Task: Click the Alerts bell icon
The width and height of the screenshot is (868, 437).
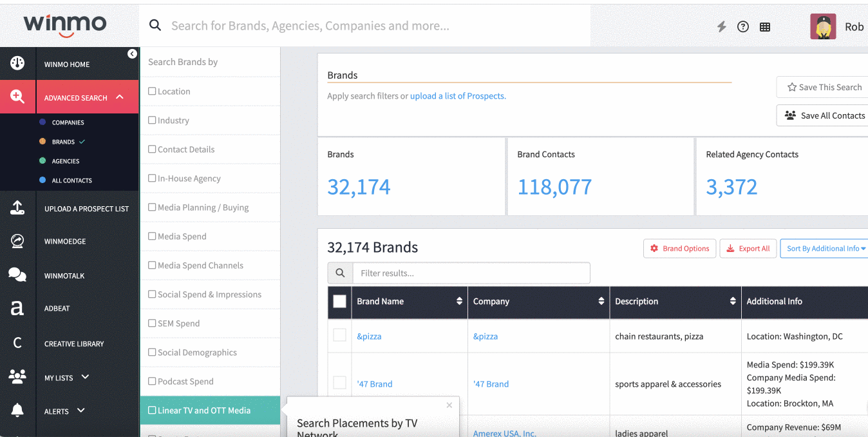Action: (x=17, y=411)
